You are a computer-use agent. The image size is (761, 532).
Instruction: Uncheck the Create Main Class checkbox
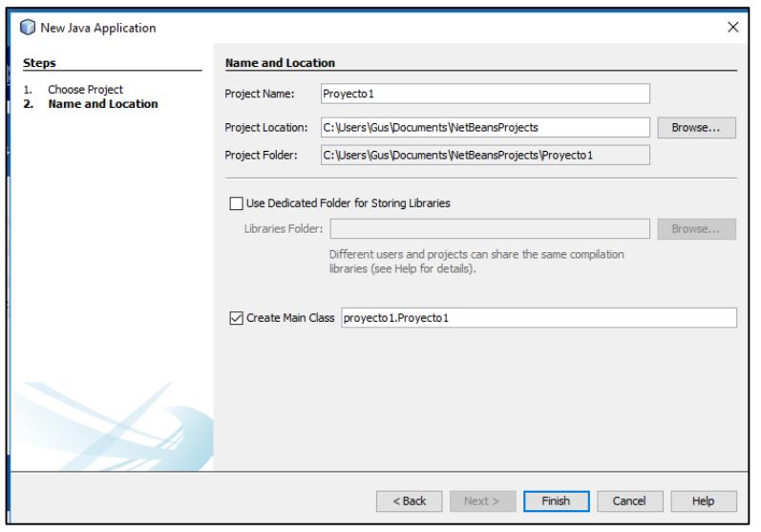click(237, 318)
